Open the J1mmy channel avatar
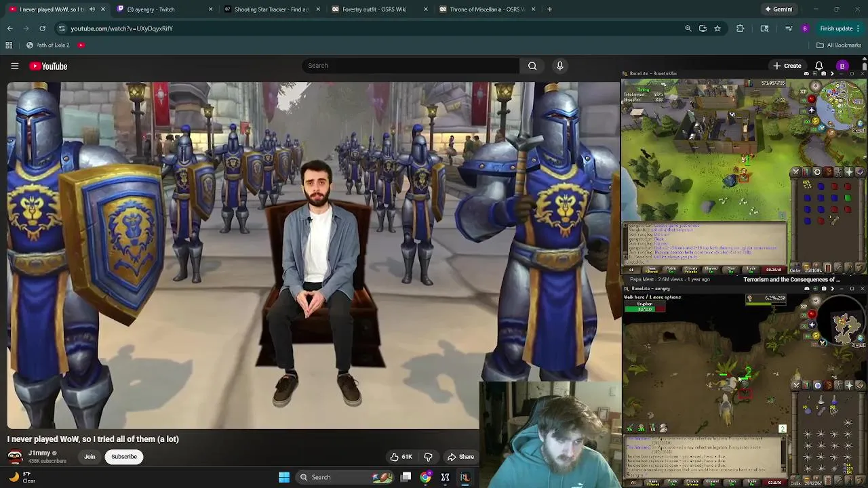 pyautogui.click(x=15, y=456)
